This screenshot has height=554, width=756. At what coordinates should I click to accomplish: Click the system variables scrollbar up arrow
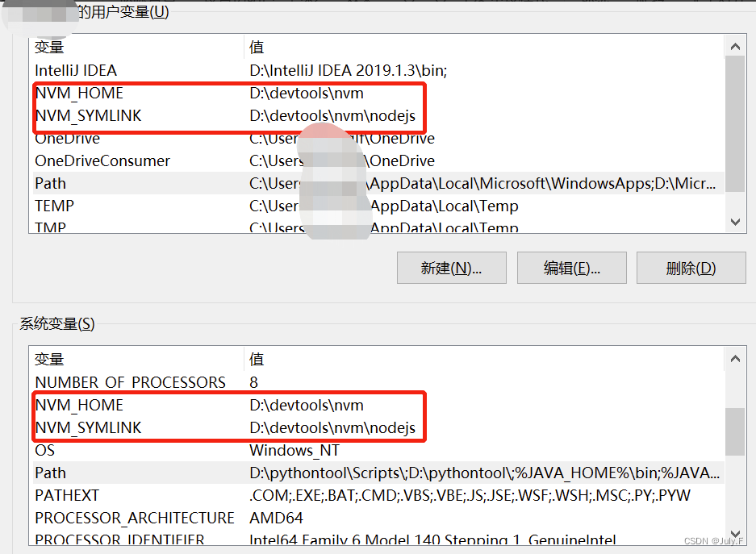pos(735,358)
